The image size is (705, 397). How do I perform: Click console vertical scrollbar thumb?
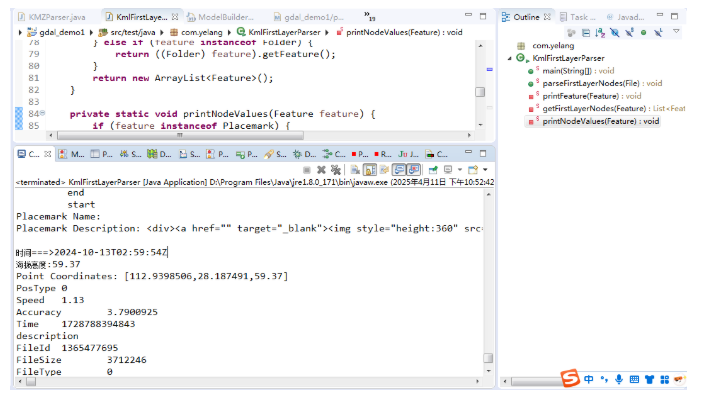click(488, 358)
